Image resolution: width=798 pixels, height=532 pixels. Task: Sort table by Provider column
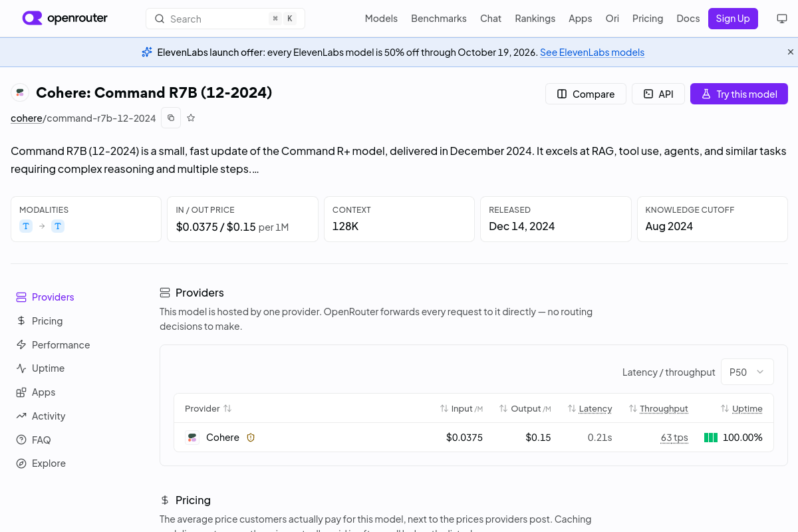click(208, 408)
